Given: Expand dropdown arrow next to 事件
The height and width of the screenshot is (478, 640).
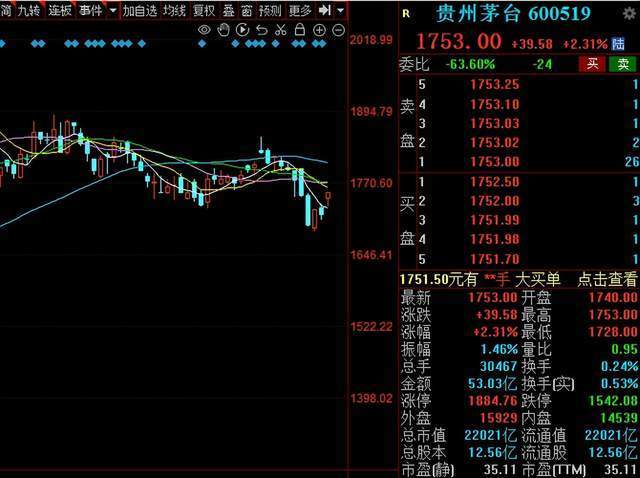Looking at the screenshot, I should point(113,10).
